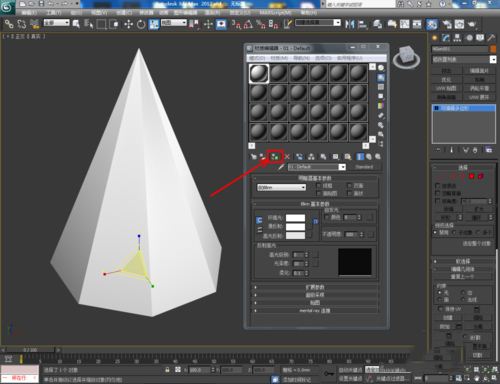Screen dimensions: 500x384
Task: Select the Move tool in main toolbar
Action: pyautogui.click(x=128, y=24)
